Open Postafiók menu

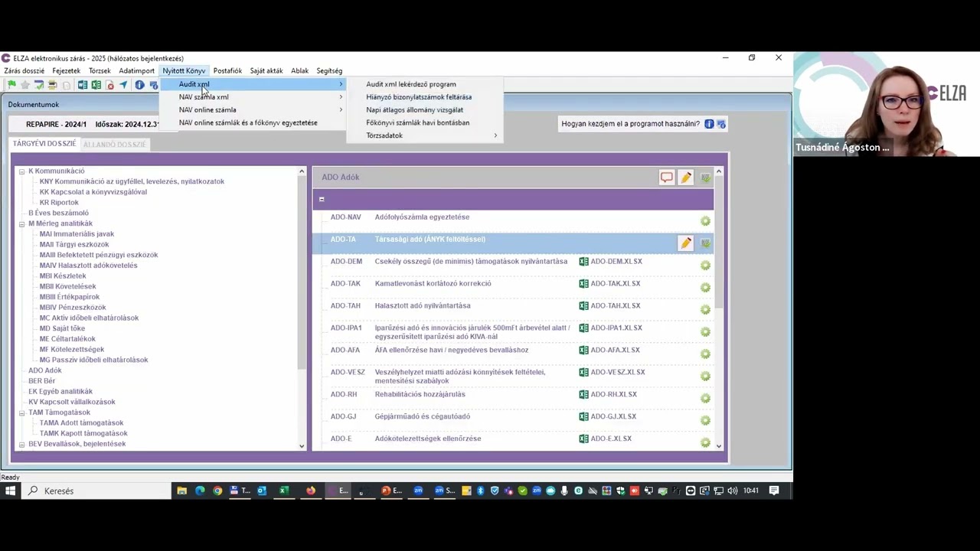tap(227, 71)
